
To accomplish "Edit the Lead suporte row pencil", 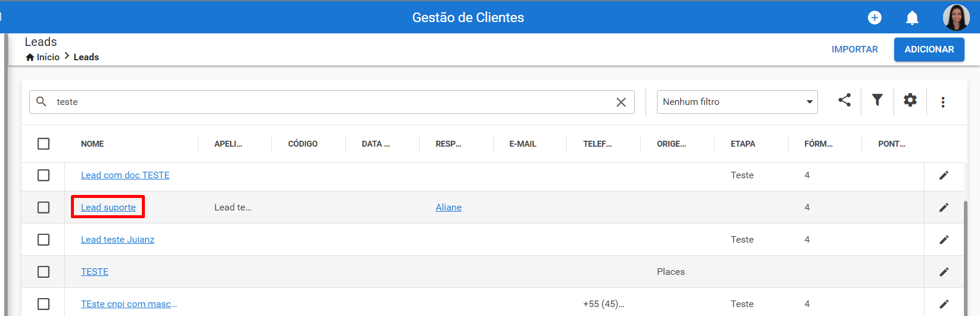I will (944, 207).
